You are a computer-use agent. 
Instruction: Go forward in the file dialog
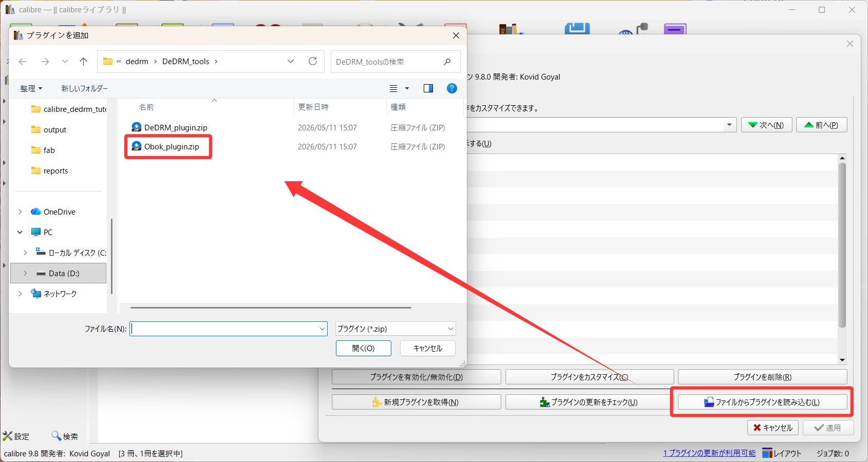(45, 62)
